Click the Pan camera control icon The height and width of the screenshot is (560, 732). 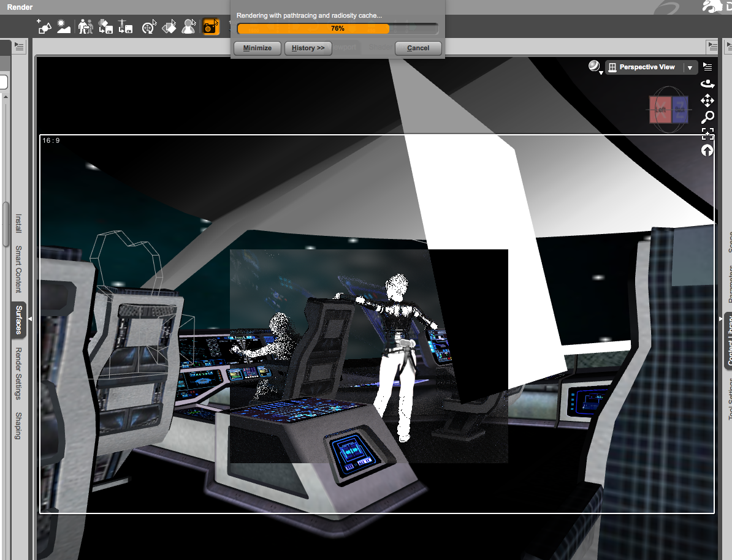(707, 100)
